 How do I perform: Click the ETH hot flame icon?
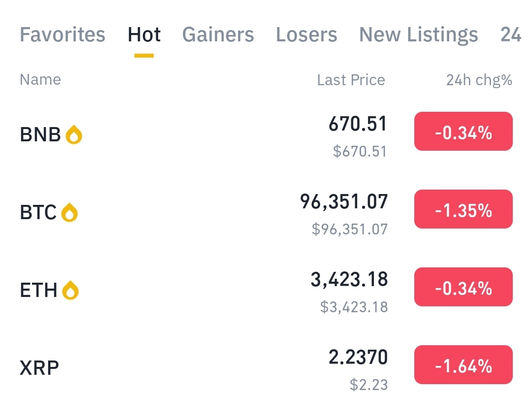coord(70,290)
